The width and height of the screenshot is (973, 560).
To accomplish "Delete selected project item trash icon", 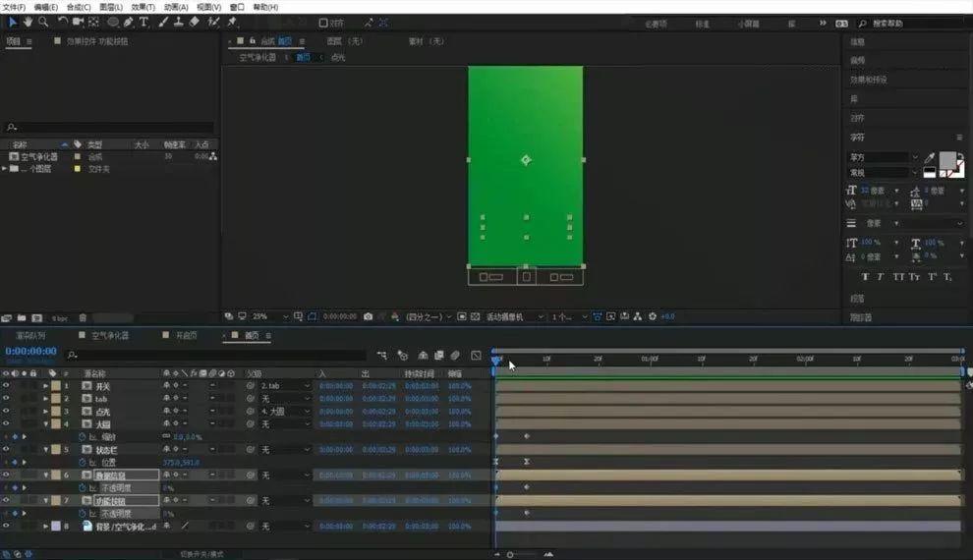I will (83, 318).
